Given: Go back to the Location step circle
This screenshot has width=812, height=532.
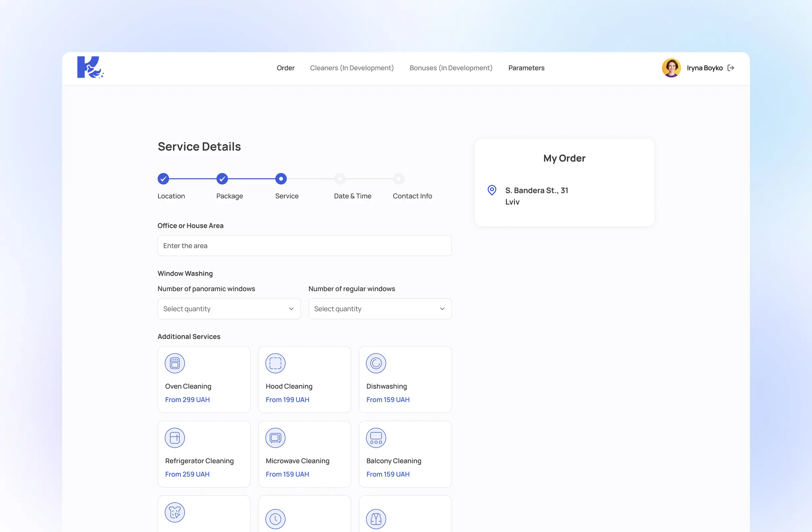Looking at the screenshot, I should [x=163, y=178].
